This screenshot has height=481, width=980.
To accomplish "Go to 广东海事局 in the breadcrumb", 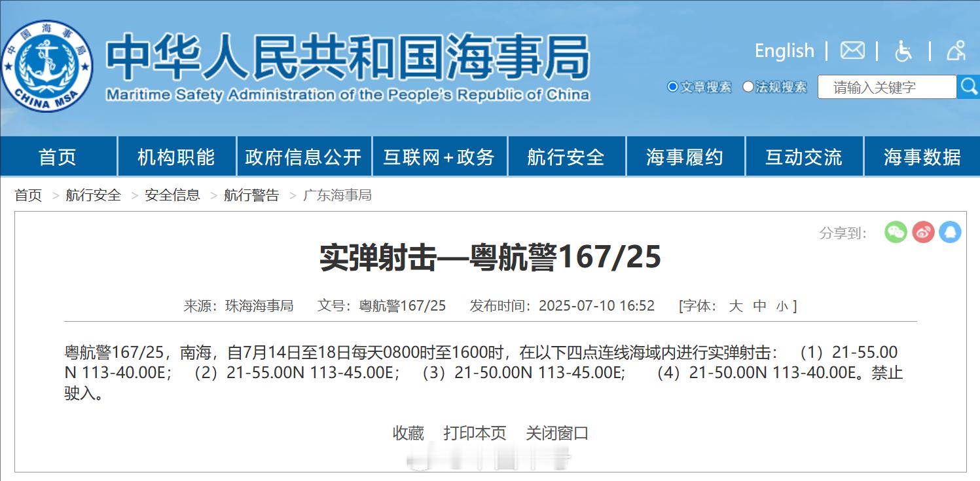I will pos(337,195).
